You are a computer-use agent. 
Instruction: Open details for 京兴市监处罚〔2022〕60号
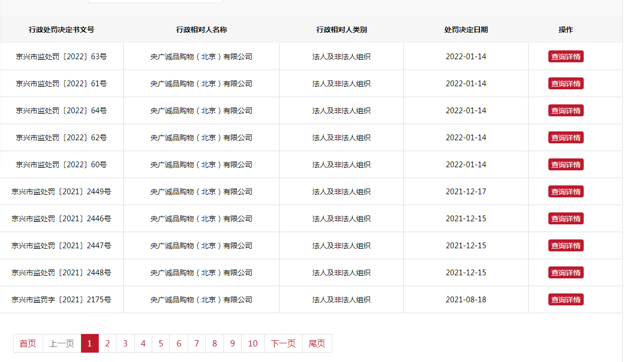coord(566,165)
